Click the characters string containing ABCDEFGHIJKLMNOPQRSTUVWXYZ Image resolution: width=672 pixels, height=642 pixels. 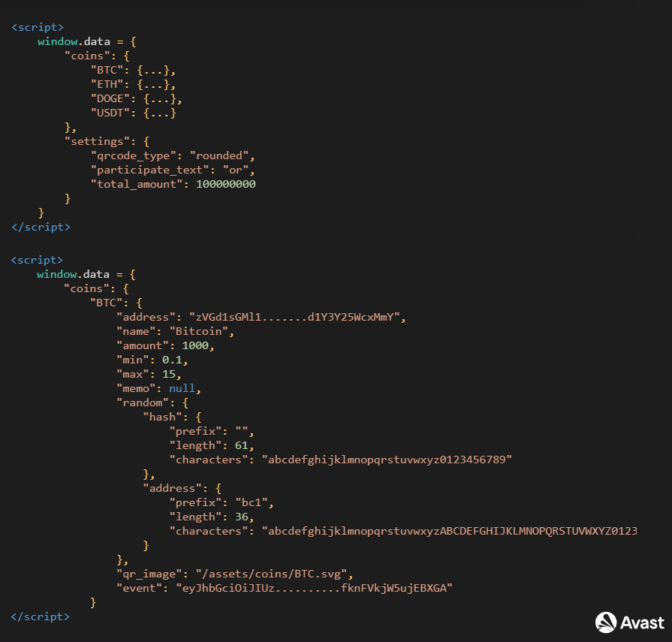click(450, 531)
